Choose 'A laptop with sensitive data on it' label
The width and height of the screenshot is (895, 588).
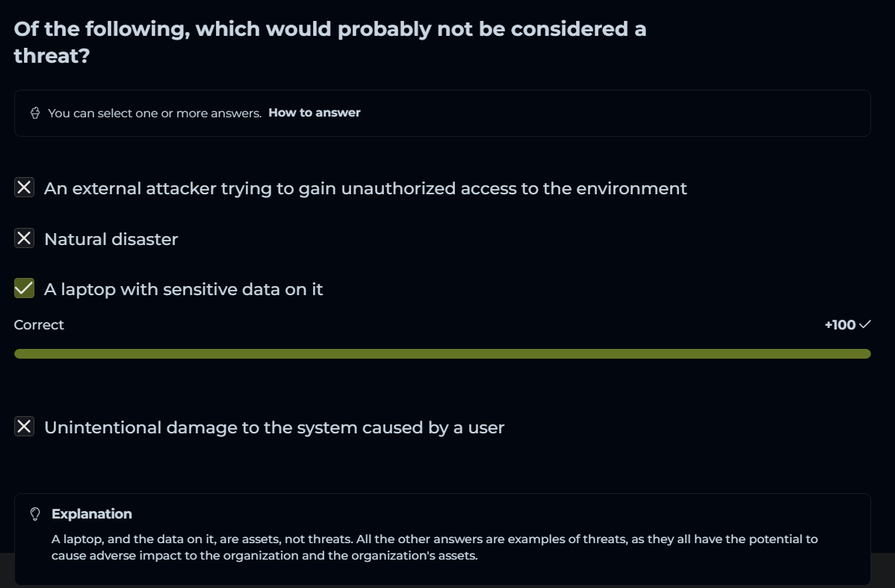point(184,289)
